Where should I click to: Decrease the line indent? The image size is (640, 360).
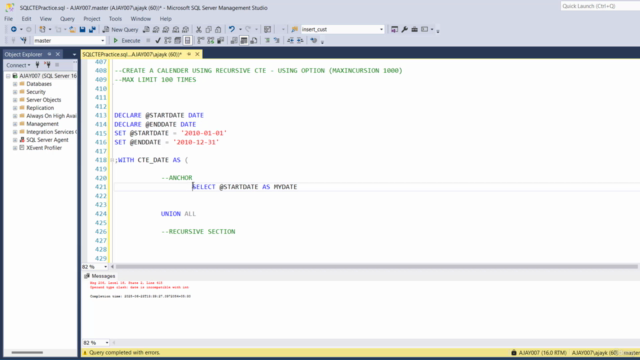click(x=290, y=40)
